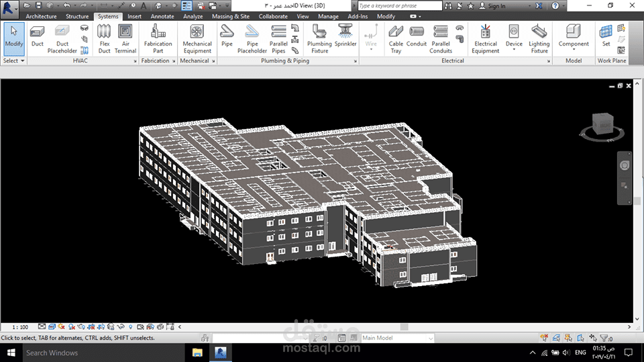Select the Conduit tool
Screen dimensions: 644x362
coord(417,36)
